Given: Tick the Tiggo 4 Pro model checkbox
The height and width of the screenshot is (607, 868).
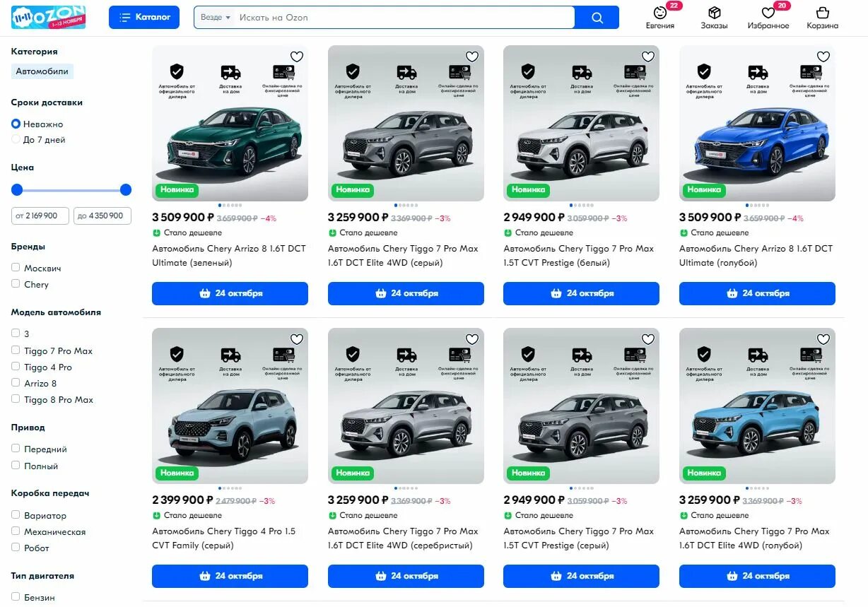Looking at the screenshot, I should [x=16, y=367].
